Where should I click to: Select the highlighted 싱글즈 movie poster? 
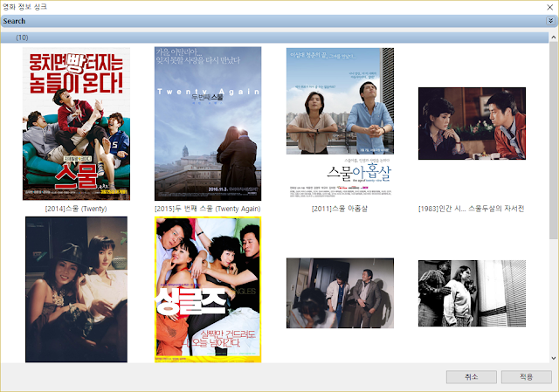(x=208, y=289)
